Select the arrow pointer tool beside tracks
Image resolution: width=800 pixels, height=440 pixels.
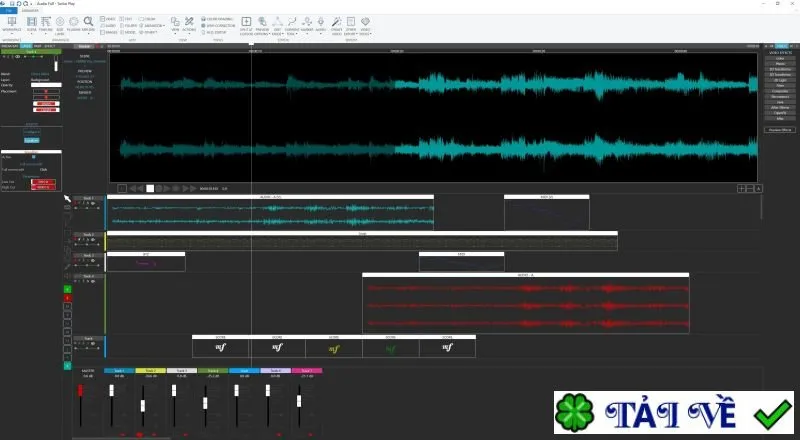point(67,199)
